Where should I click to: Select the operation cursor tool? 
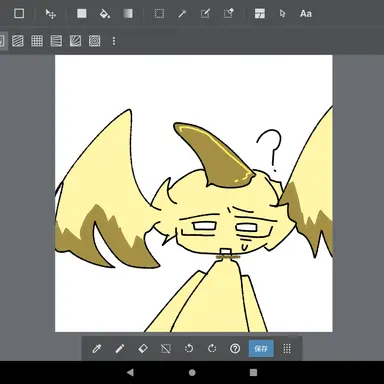click(x=283, y=14)
